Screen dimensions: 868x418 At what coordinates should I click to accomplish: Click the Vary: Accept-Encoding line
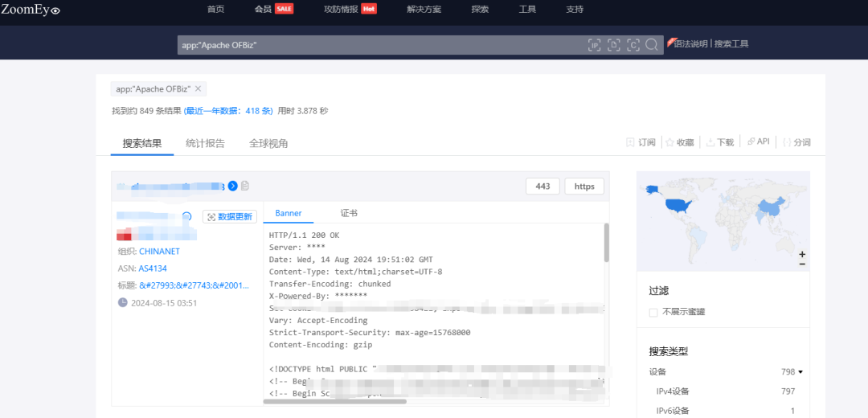coord(318,321)
